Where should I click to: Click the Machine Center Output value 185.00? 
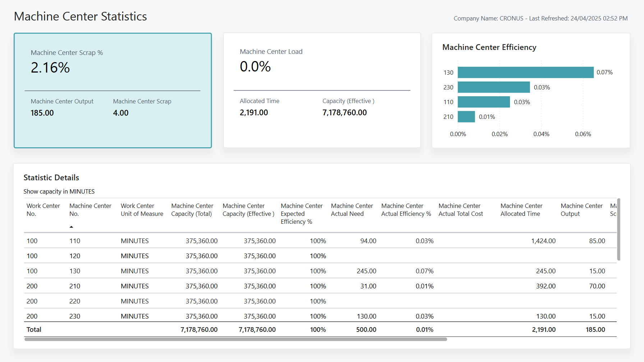pyautogui.click(x=42, y=112)
